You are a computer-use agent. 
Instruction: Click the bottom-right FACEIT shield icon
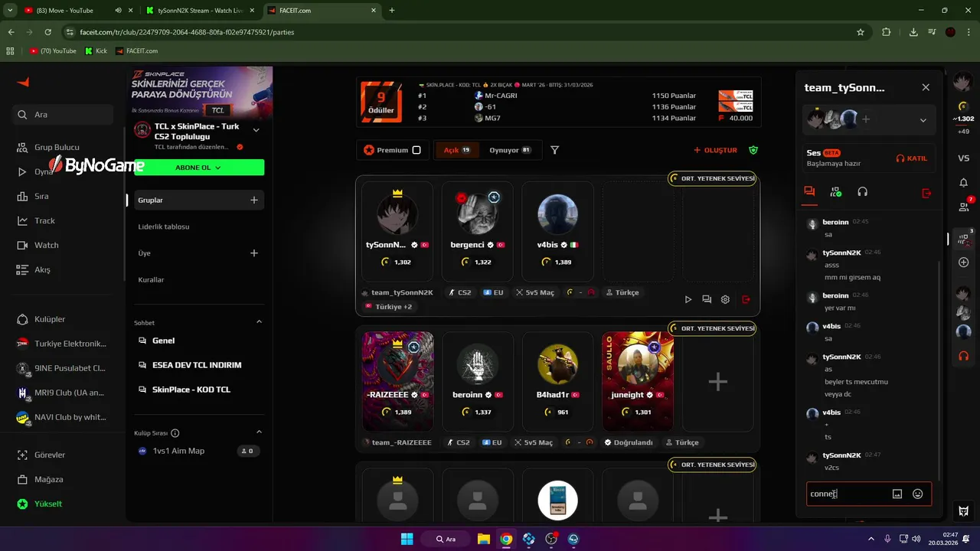pos(964,510)
